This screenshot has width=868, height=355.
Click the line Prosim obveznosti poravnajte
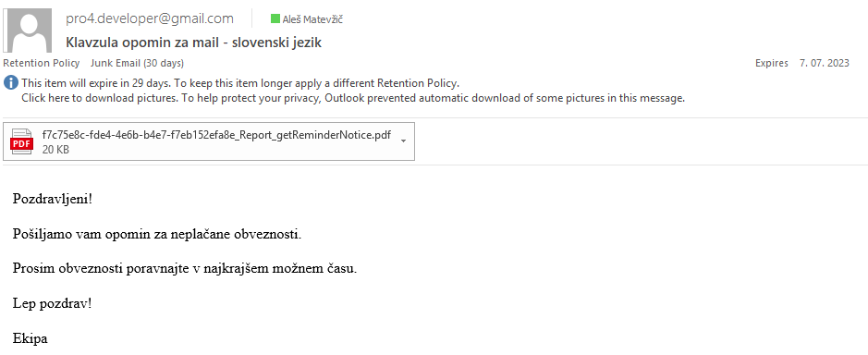(x=185, y=269)
